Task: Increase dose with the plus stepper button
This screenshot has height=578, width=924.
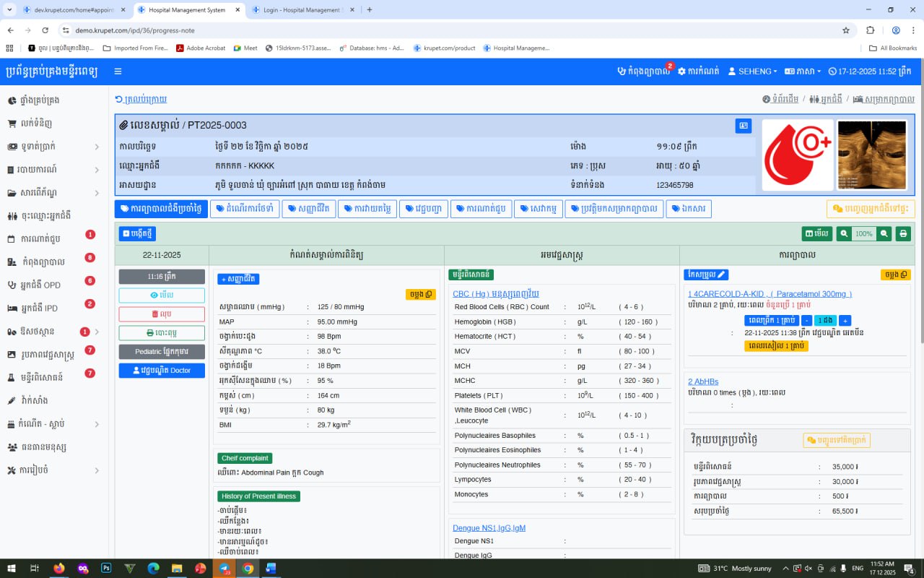Action: pyautogui.click(x=845, y=320)
